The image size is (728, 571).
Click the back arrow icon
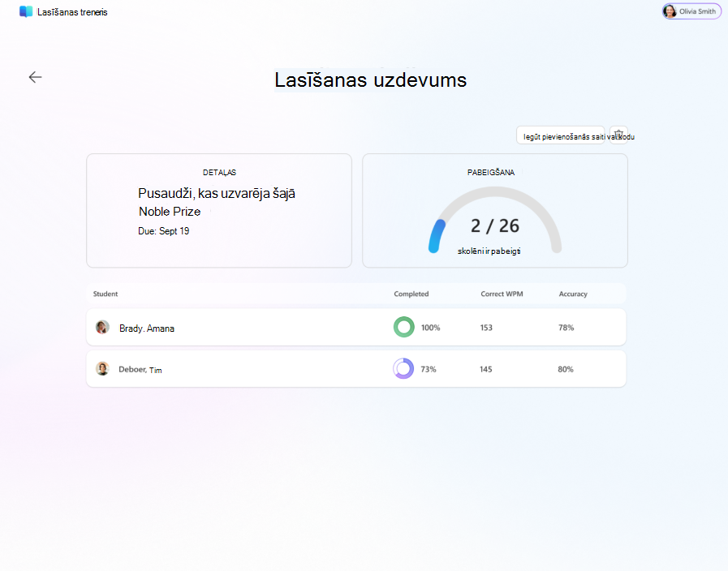pyautogui.click(x=35, y=77)
